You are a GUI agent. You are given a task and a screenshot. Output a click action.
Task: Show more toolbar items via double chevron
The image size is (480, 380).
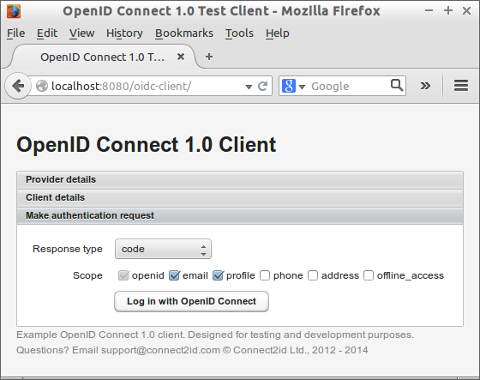(x=425, y=86)
